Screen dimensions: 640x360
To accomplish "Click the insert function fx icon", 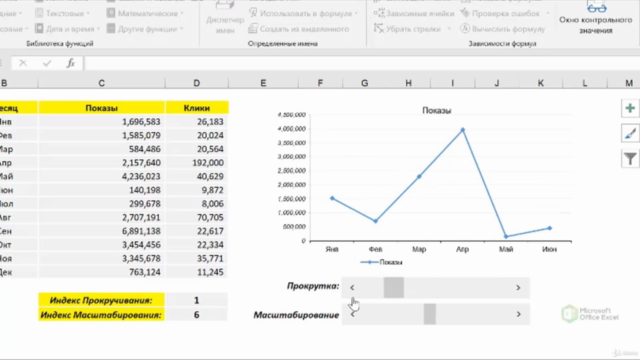I will 71,63.
